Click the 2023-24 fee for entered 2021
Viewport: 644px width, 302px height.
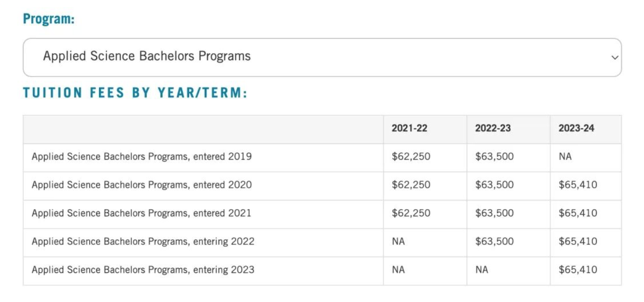click(x=578, y=213)
